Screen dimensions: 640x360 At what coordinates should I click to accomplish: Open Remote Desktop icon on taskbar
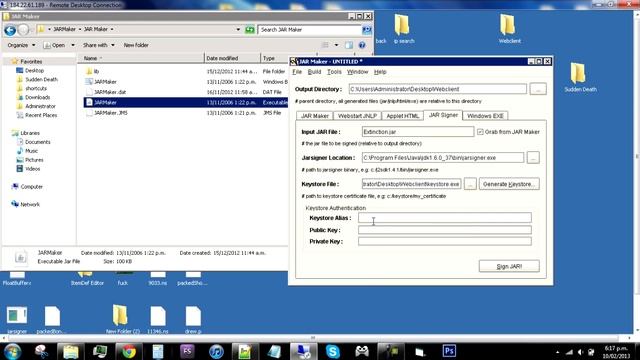(303, 351)
